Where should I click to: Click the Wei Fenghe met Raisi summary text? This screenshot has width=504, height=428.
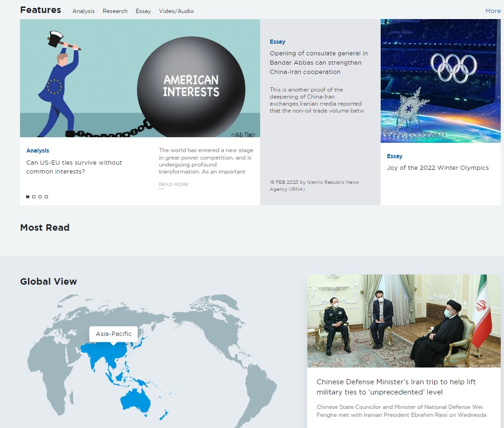(401, 411)
